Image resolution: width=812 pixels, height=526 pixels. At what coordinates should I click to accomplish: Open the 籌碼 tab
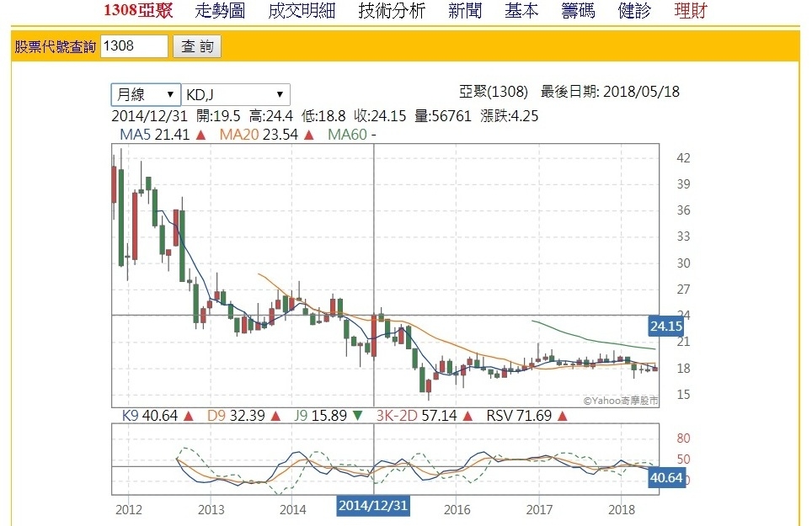coord(578,10)
